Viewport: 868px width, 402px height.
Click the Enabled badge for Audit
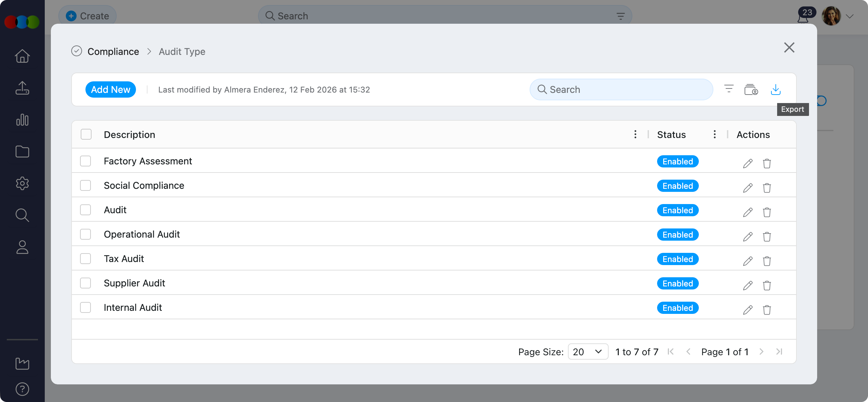[x=677, y=210]
